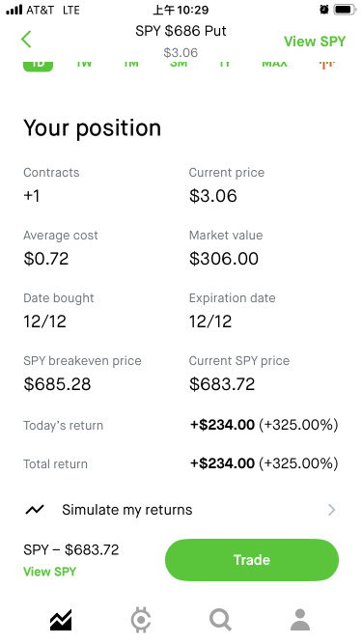Tap the Simulate returns trend icon
362x644 pixels.
[x=35, y=510]
